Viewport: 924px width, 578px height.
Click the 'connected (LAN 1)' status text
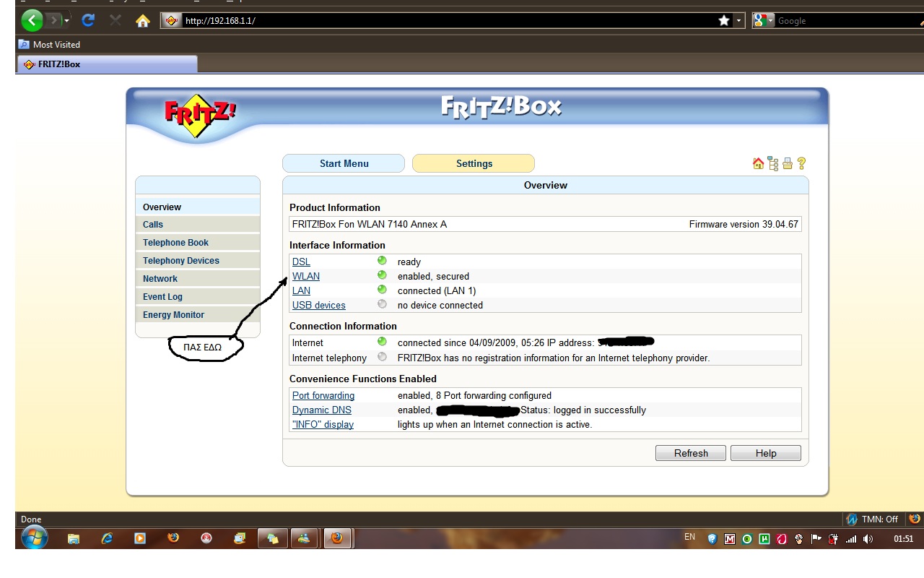click(x=437, y=290)
